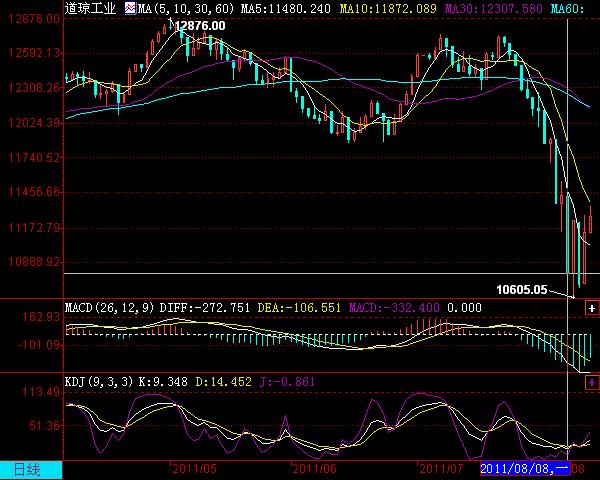Click the 12308.26 price axis label
The width and height of the screenshot is (600, 480).
pyautogui.click(x=34, y=88)
